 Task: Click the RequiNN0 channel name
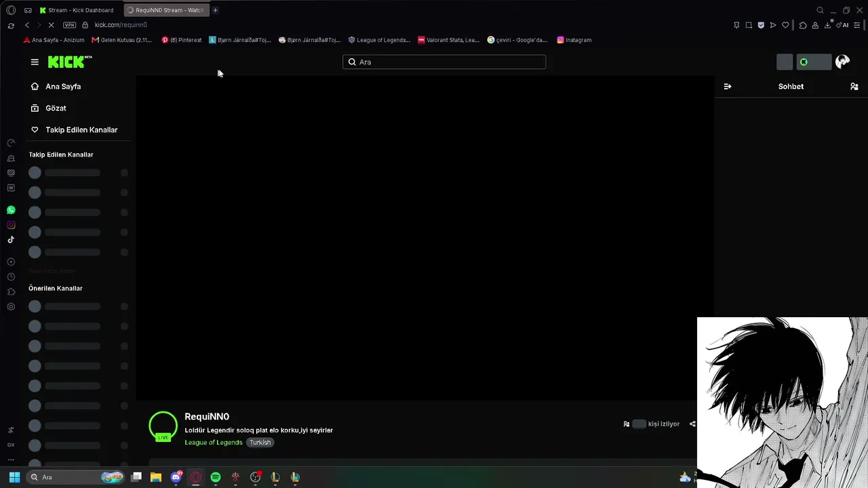[x=207, y=417]
